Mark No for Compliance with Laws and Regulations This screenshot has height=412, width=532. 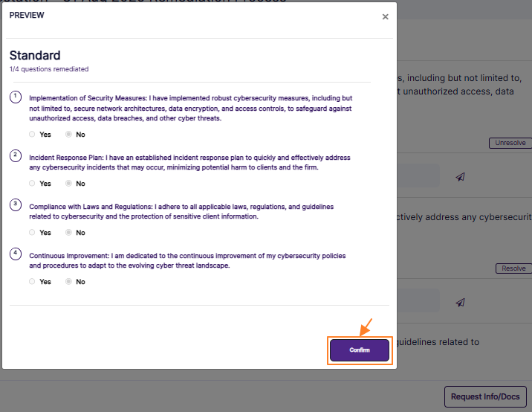point(69,233)
